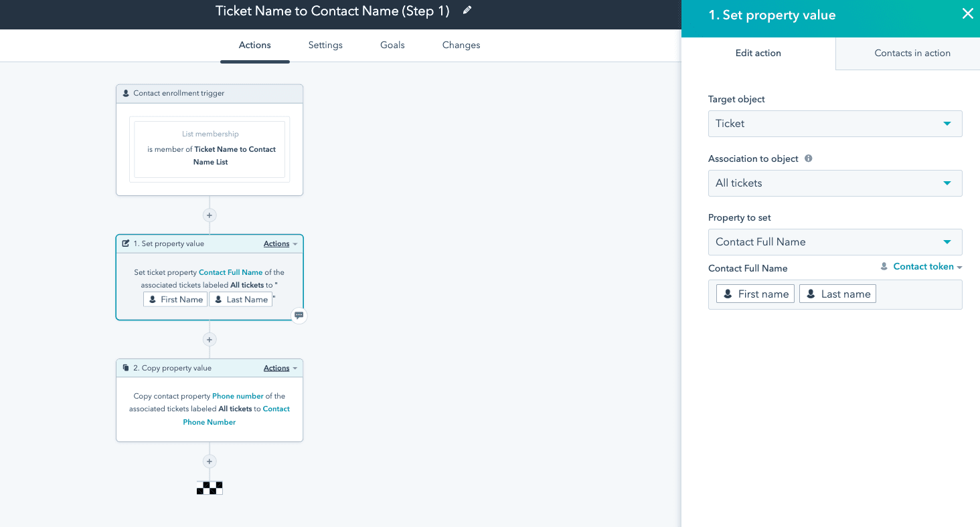Click the Changes tab
The width and height of the screenshot is (980, 527).
click(461, 45)
